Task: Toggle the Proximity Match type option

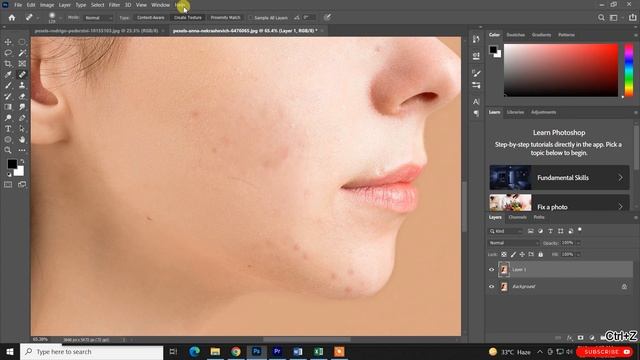Action: pyautogui.click(x=225, y=18)
